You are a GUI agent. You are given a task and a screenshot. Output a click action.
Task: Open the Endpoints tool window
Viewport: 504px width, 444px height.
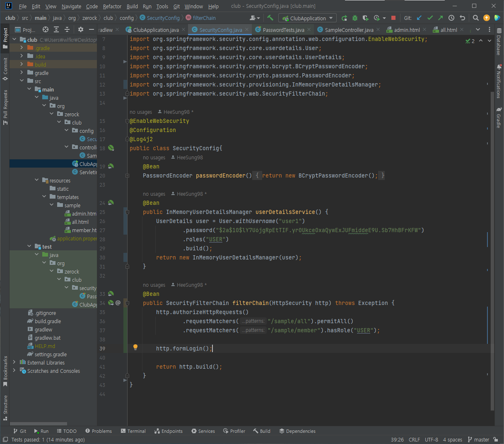pos(169,431)
